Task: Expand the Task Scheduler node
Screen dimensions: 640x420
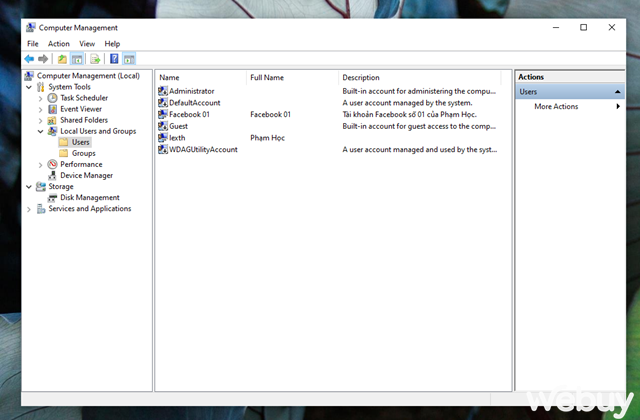Action: pos(40,98)
